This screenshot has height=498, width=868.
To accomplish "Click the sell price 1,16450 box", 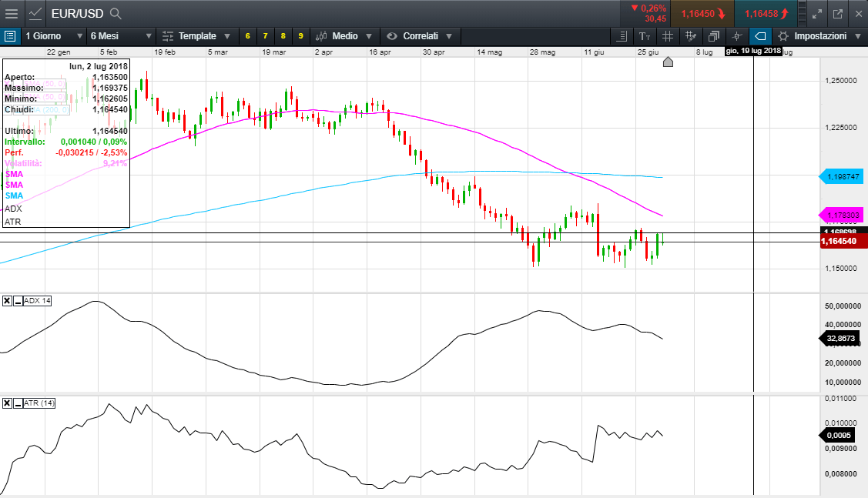I will pyautogui.click(x=702, y=13).
